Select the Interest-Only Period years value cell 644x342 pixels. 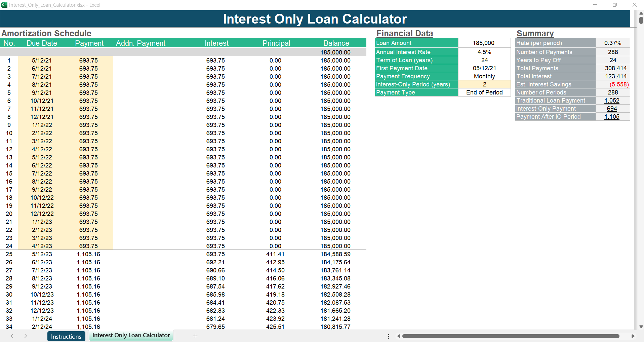(x=484, y=84)
